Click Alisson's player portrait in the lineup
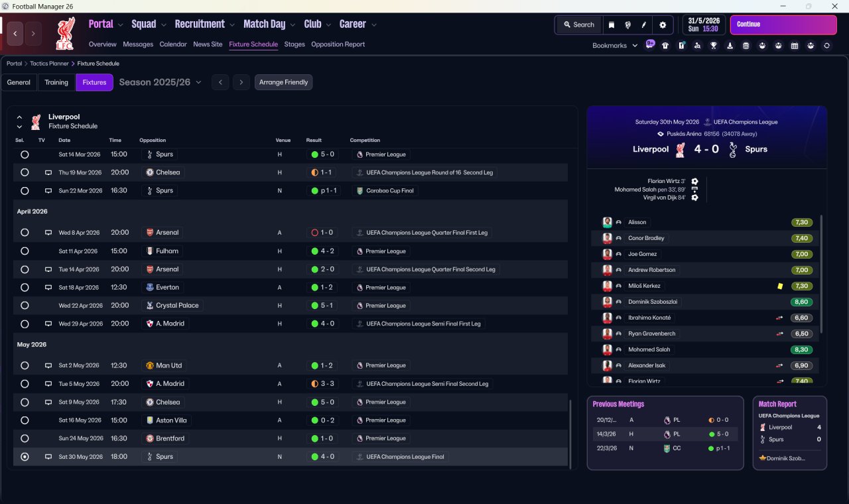 (x=607, y=222)
